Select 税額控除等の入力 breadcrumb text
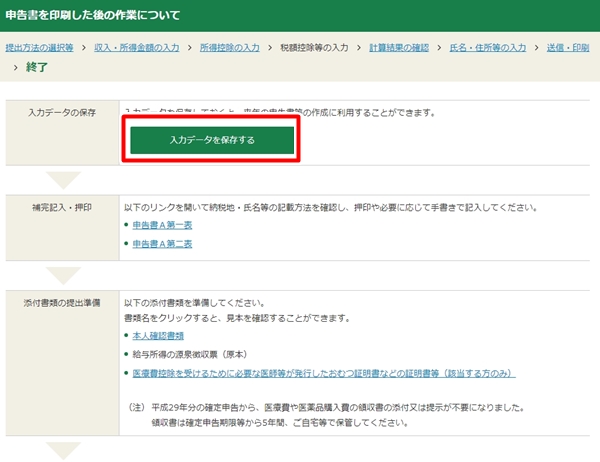The image size is (600, 462). tap(314, 48)
